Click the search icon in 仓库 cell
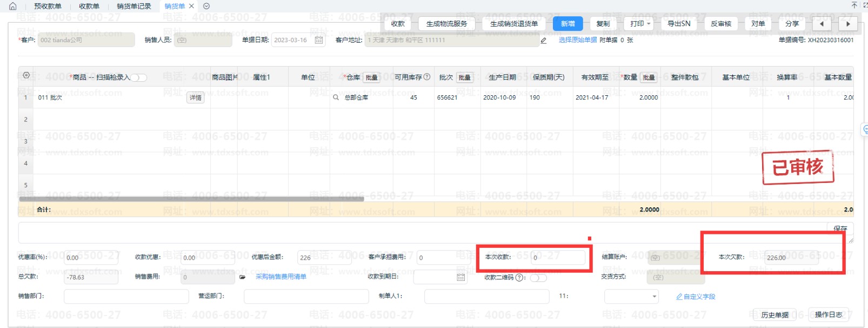This screenshot has width=868, height=328. coord(336,97)
